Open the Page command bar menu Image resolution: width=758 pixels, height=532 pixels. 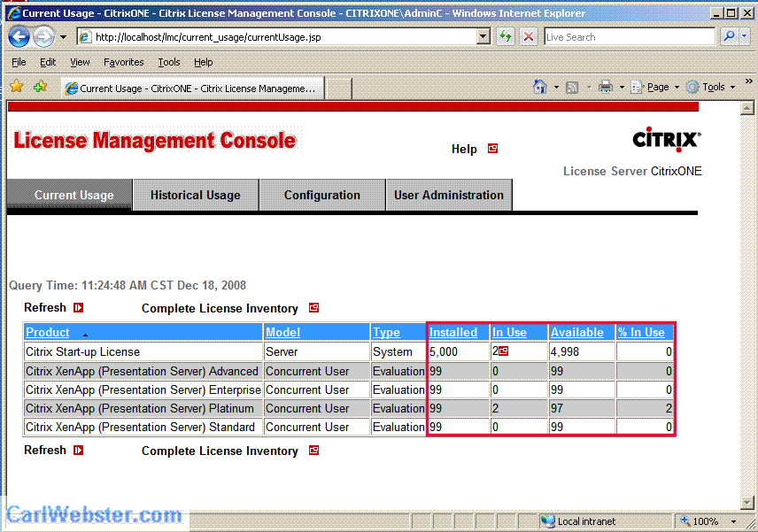coord(655,87)
